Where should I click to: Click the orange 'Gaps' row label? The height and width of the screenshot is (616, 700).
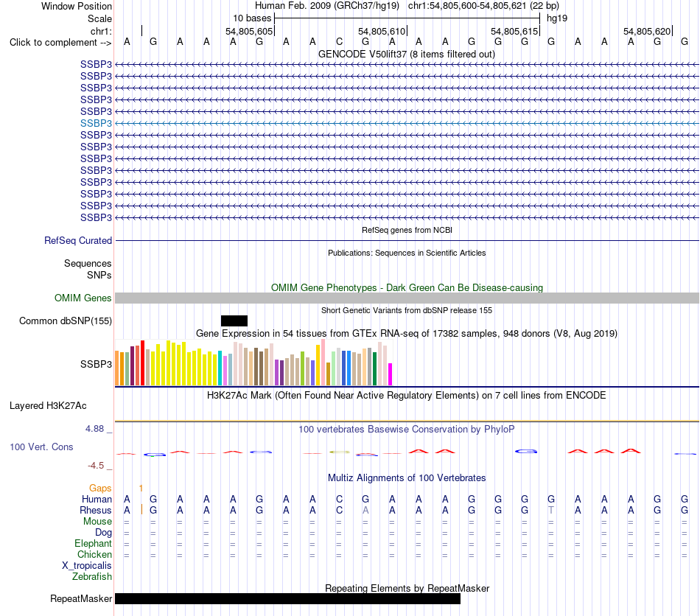pyautogui.click(x=100, y=489)
